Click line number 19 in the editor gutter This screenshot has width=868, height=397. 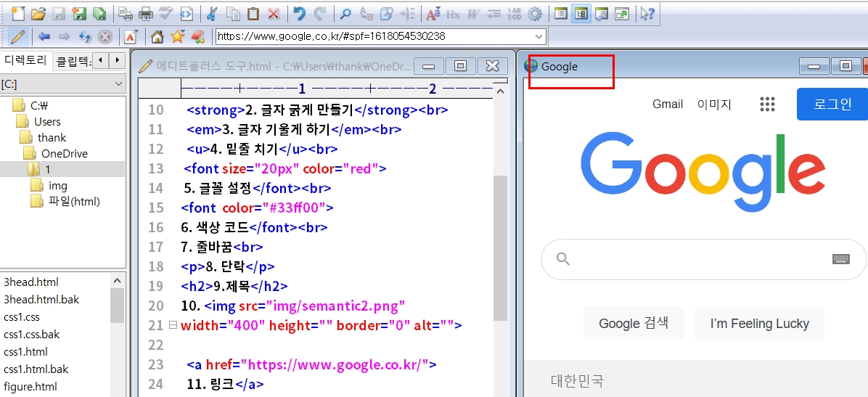[x=156, y=286]
